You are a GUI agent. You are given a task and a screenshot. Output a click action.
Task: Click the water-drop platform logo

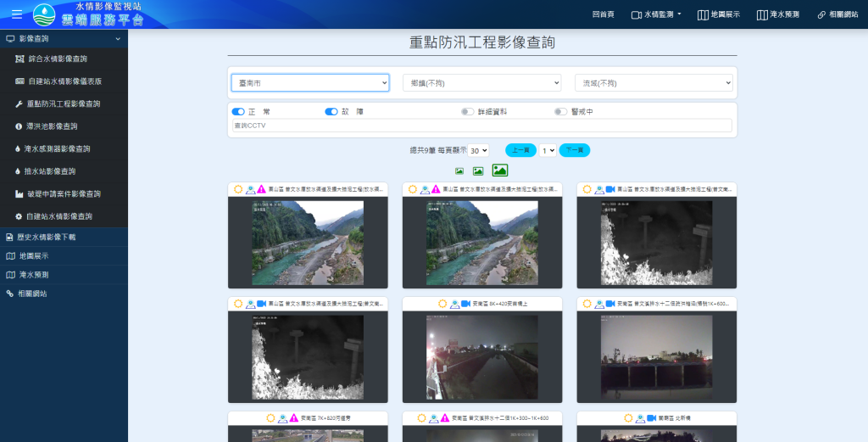click(x=44, y=14)
